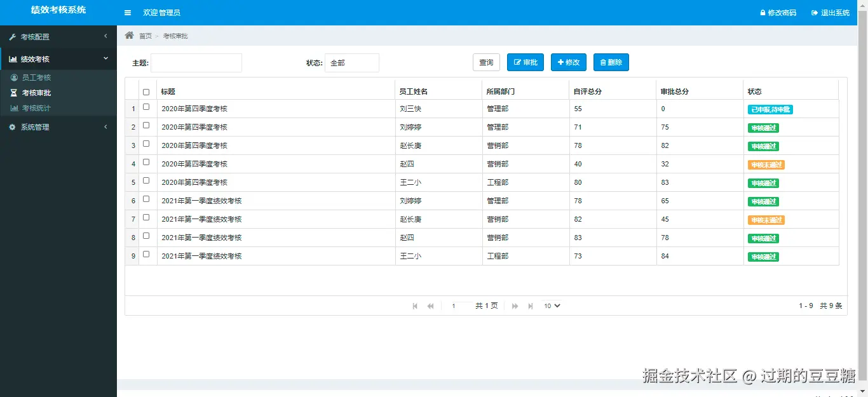Select the 考核审批 sidebar icon

point(14,93)
